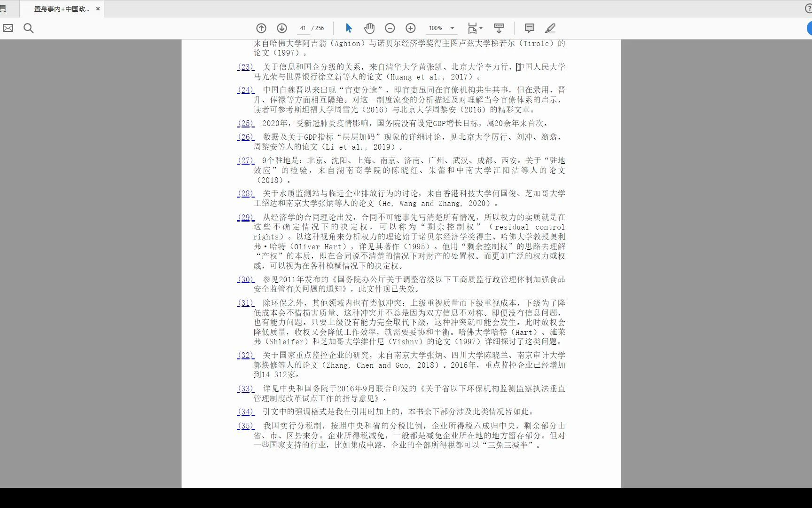Click the page number field showing 41
Screen dimensions: 812x508
(x=303, y=28)
